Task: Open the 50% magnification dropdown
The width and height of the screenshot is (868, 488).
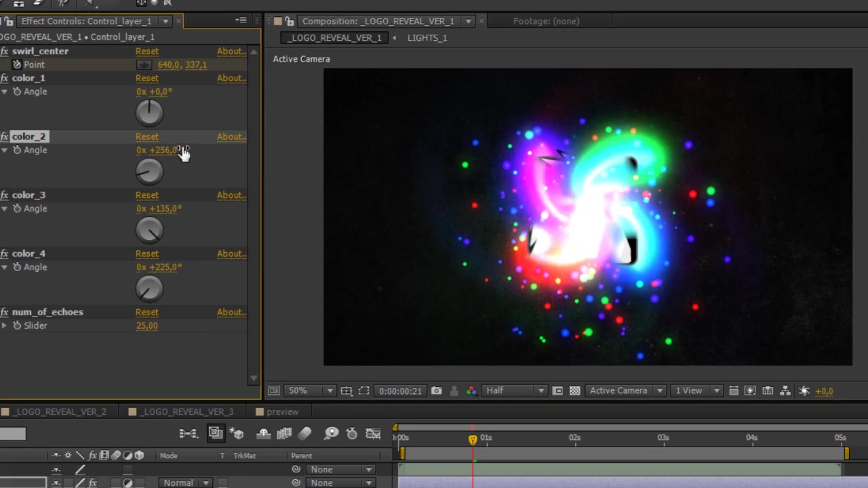Action: click(311, 390)
